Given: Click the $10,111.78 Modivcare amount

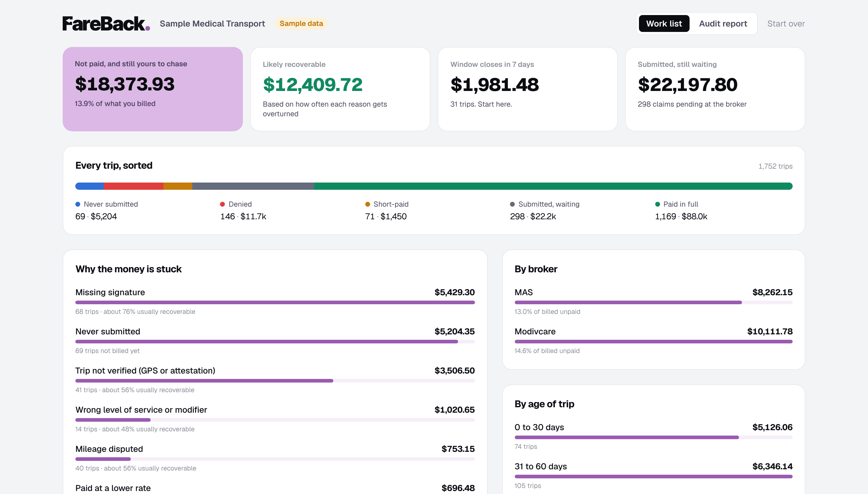Looking at the screenshot, I should tap(769, 331).
